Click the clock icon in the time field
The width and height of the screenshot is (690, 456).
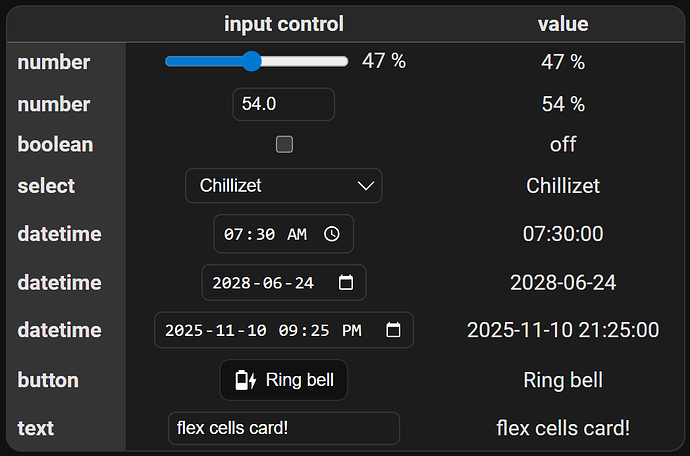[x=332, y=234]
